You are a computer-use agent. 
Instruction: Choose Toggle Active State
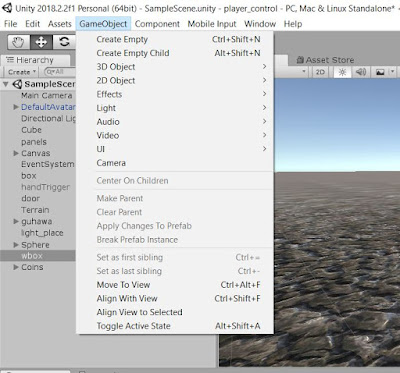point(175,326)
